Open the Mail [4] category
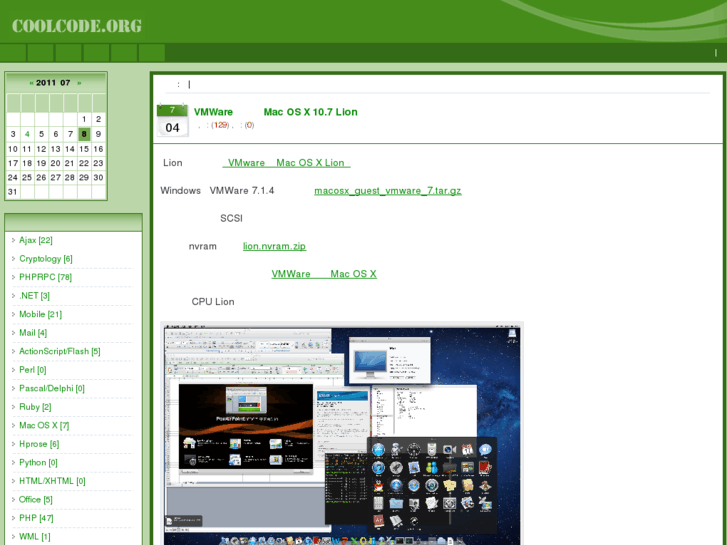Screen dimensions: 727x545 pyautogui.click(x=33, y=333)
